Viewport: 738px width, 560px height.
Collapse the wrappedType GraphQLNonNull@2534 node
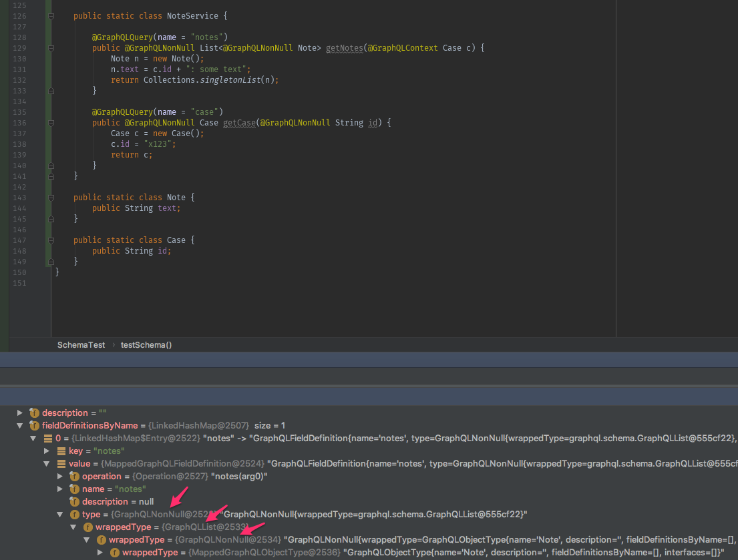coord(87,540)
